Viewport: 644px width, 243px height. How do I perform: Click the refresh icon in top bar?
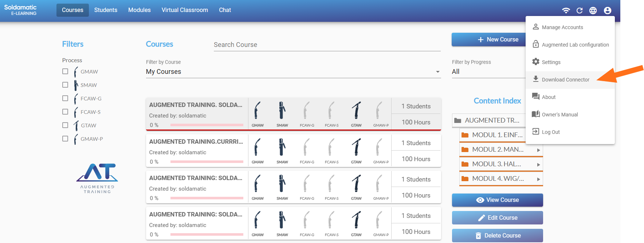(580, 11)
